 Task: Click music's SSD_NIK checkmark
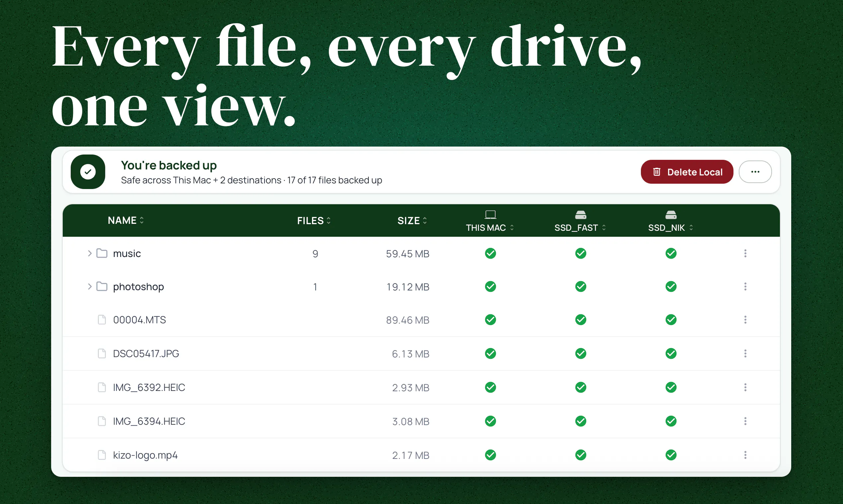671,253
